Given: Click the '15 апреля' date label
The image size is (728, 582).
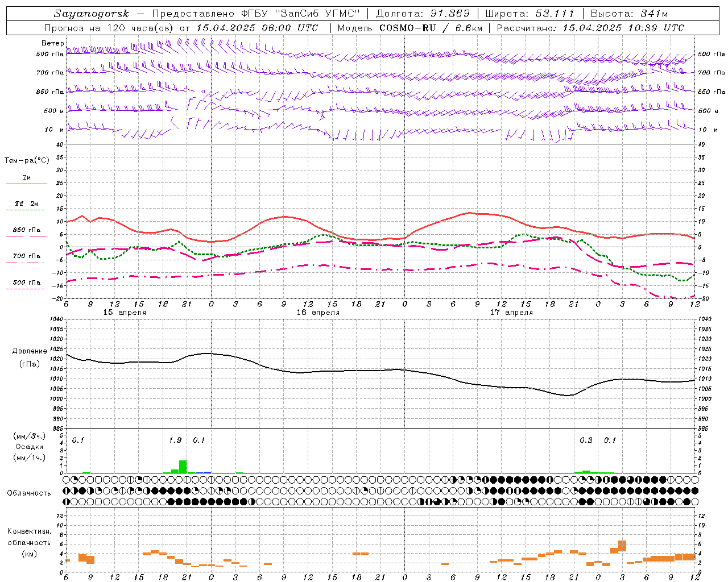Looking at the screenshot, I should click(125, 313).
